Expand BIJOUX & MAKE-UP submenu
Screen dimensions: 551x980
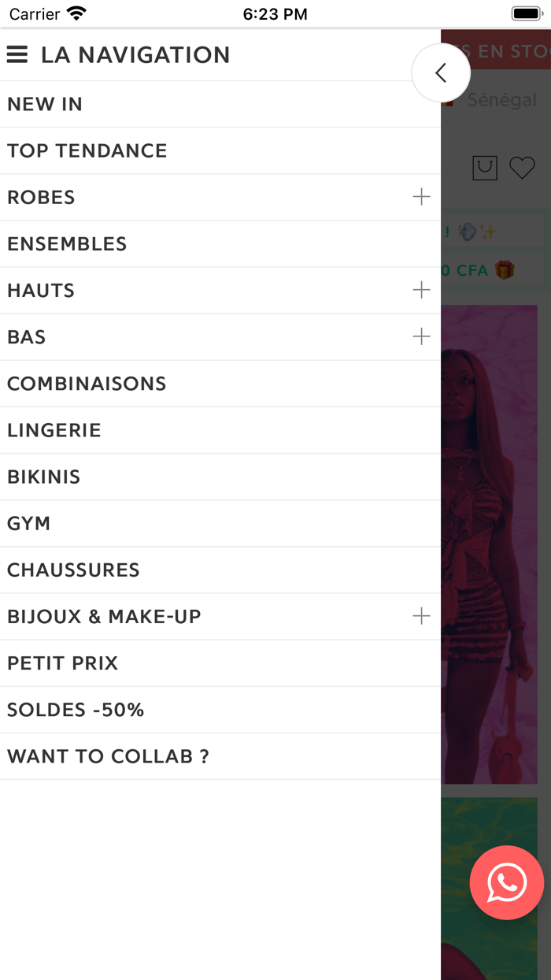(421, 616)
